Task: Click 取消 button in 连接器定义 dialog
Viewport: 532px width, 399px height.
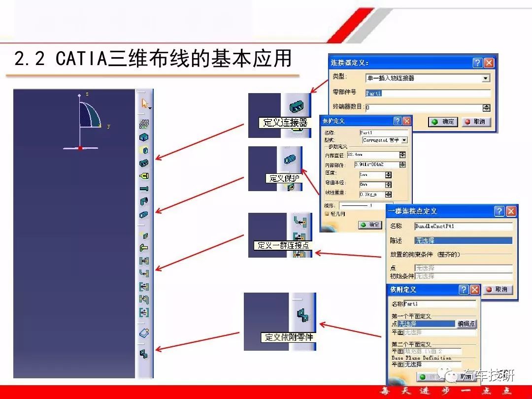Action: (476, 122)
